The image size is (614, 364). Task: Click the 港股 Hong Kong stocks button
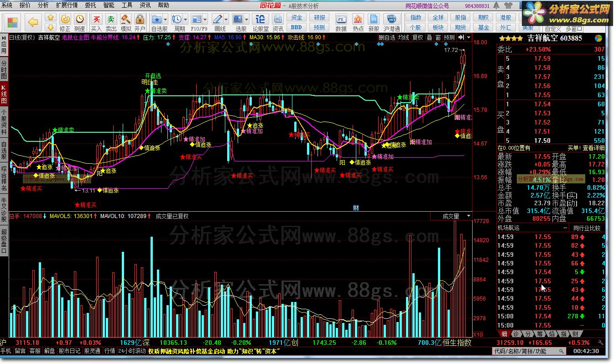click(x=505, y=17)
